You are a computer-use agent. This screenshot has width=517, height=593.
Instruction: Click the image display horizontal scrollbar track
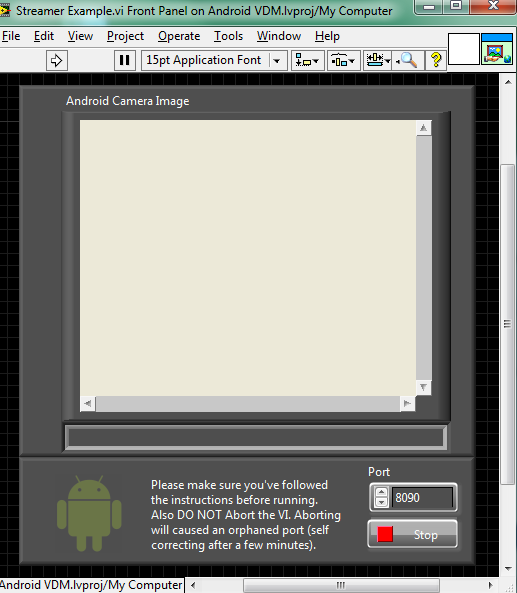pyautogui.click(x=248, y=404)
